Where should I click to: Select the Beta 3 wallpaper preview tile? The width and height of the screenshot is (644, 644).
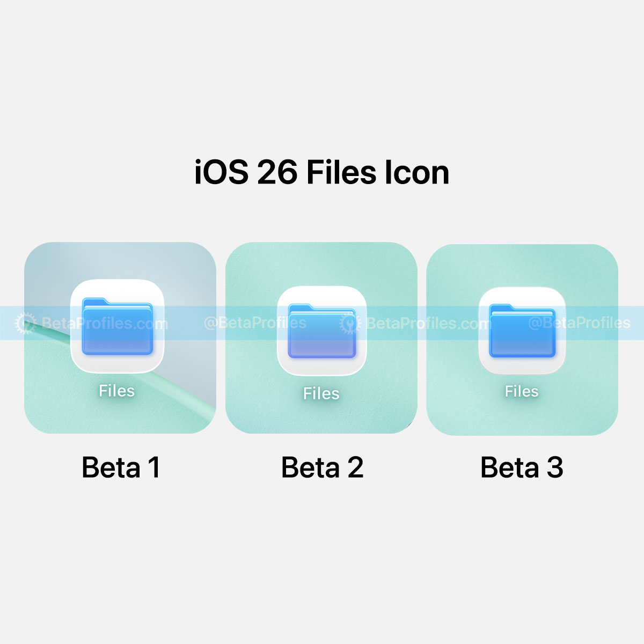click(522, 340)
